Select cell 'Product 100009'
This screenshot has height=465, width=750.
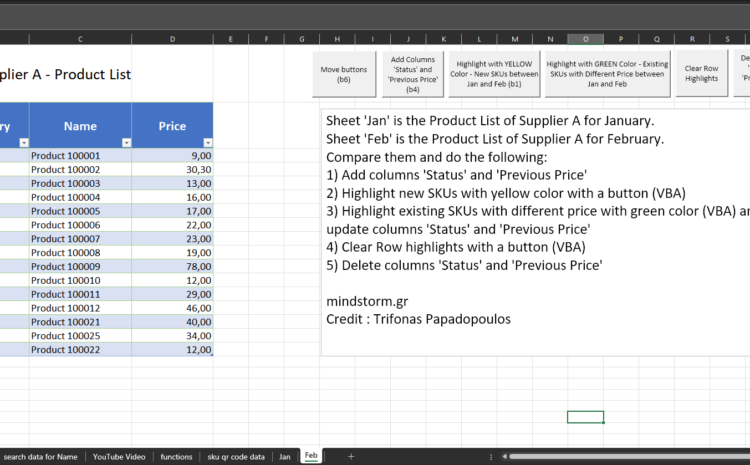[x=80, y=266]
